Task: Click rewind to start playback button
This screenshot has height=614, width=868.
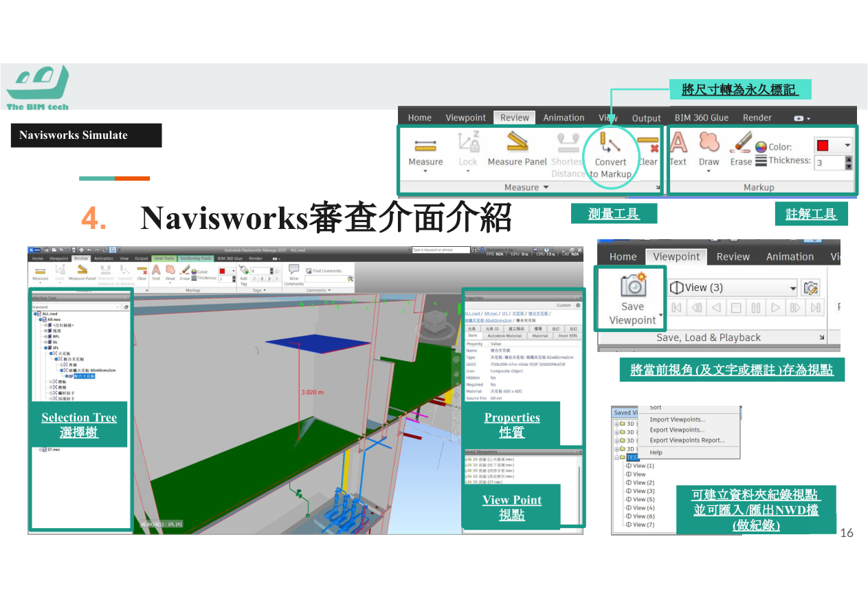Action: coord(676,307)
